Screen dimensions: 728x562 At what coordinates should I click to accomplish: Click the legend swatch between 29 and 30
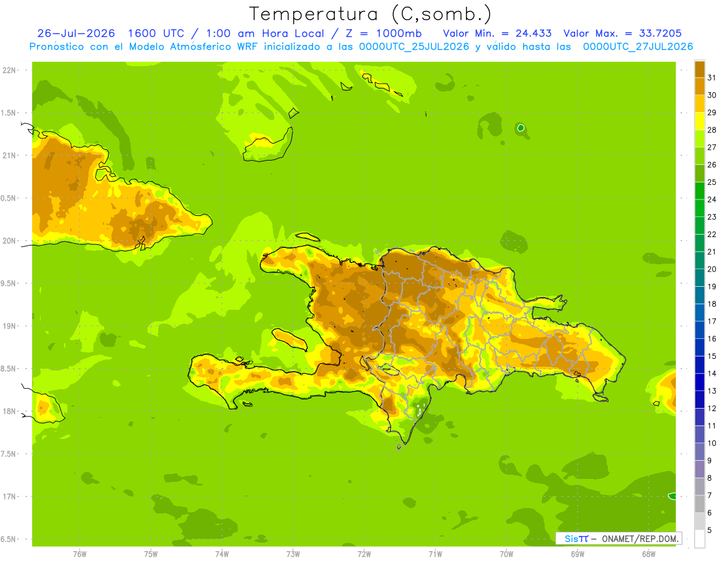click(x=699, y=104)
